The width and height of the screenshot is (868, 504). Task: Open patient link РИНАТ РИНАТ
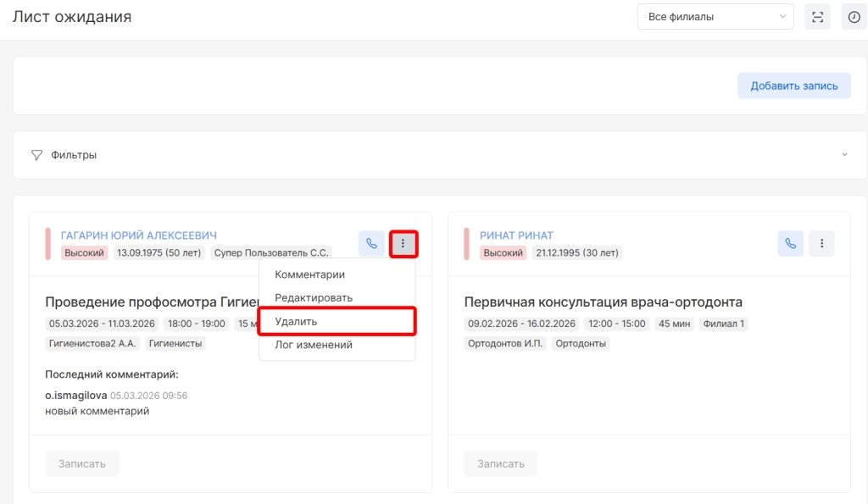(x=516, y=235)
